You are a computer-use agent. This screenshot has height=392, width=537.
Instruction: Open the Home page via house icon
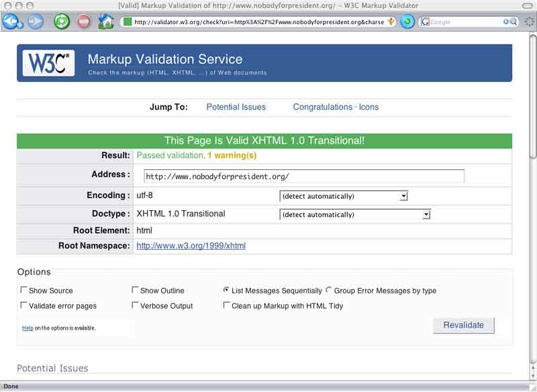pos(106,21)
